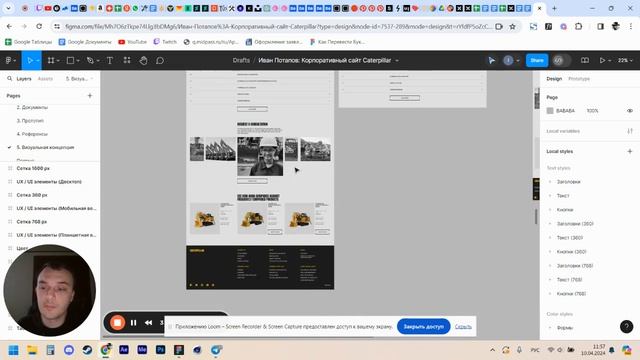Viewport: 640px width, 360px height.
Task: Select the Comment tool
Action: point(160,60)
